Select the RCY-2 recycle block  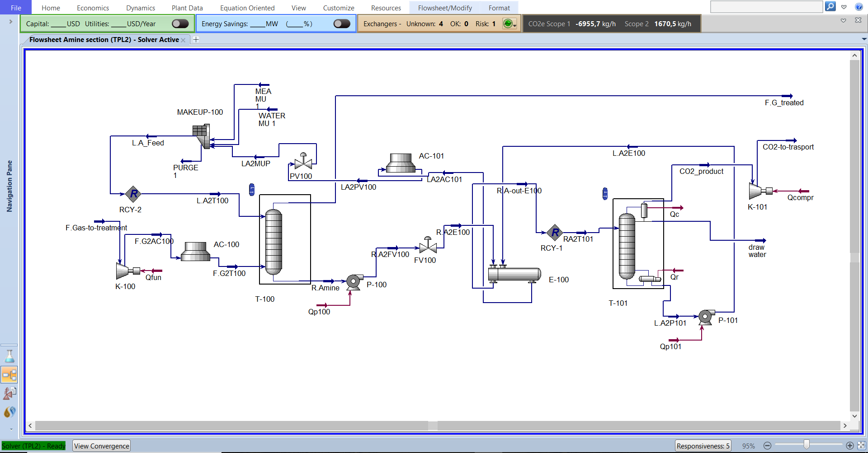pyautogui.click(x=133, y=194)
